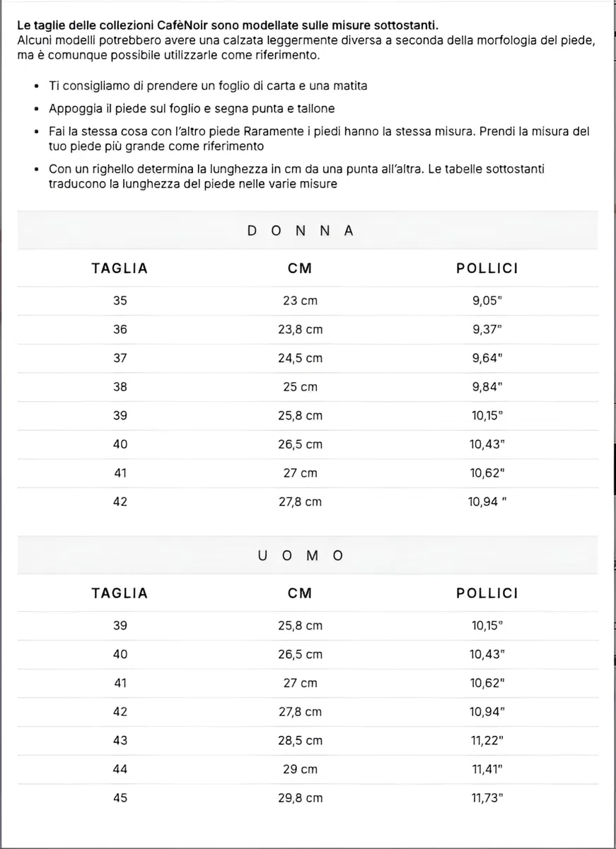The image size is (616, 849).
Task: Click the 'Con un righello determina' bullet text
Action: pos(296,177)
